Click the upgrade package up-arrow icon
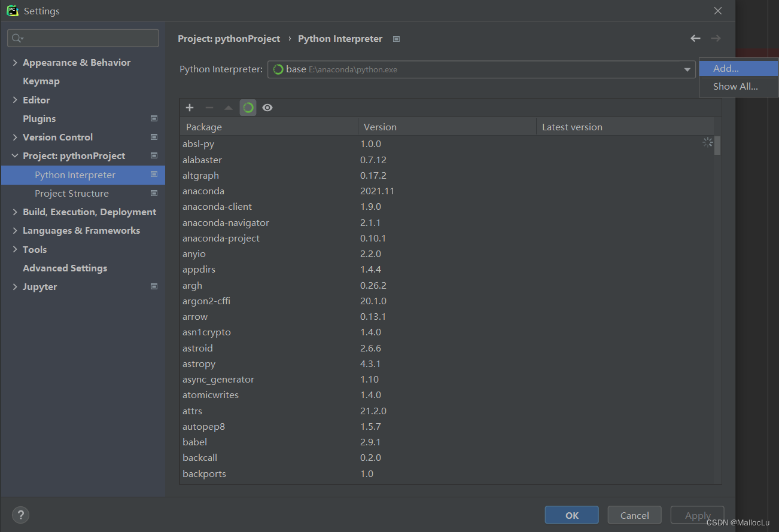 click(229, 108)
